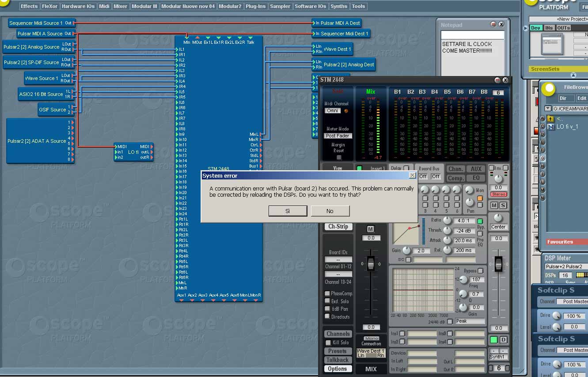Image resolution: width=588 pixels, height=377 pixels.
Task: Click the compressor Ratio knob
Action: tap(448, 220)
